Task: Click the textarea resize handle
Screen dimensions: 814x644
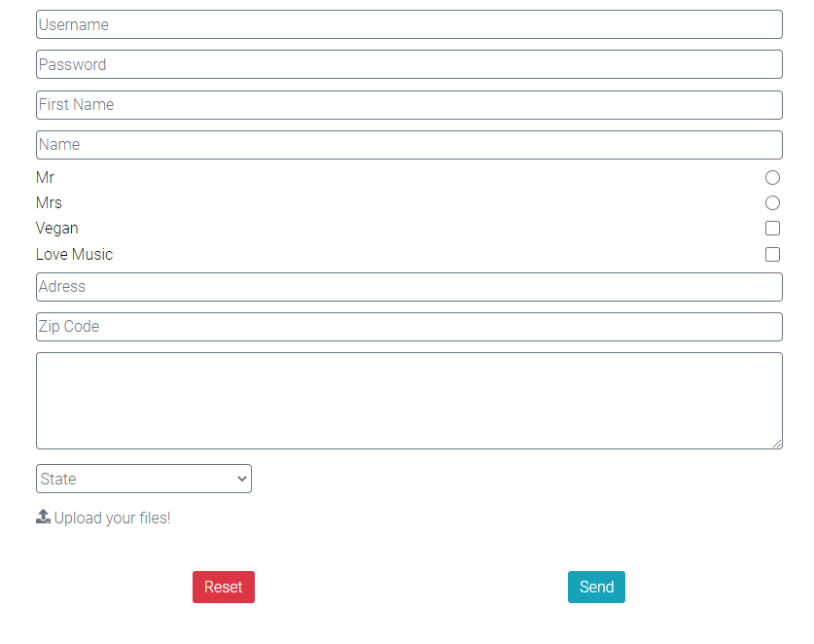Action: (x=778, y=444)
